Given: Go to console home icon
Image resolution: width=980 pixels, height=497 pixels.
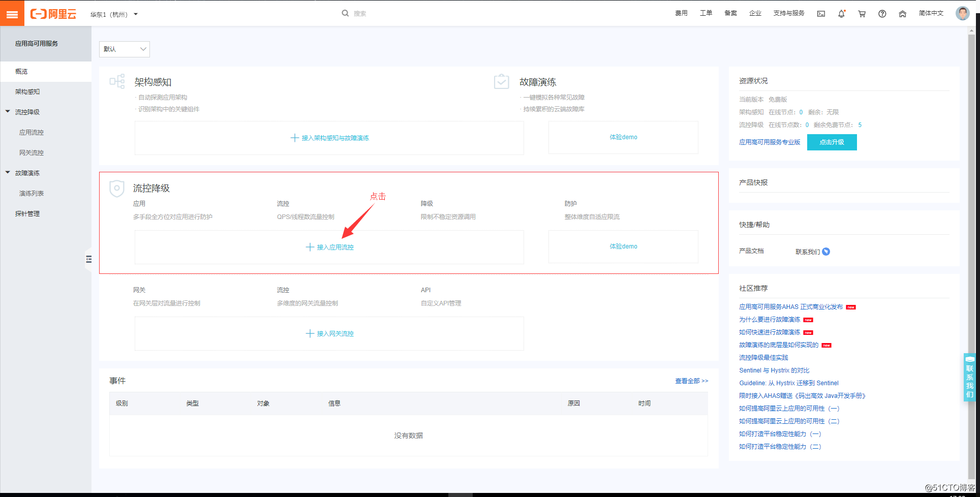Looking at the screenshot, I should (902, 14).
